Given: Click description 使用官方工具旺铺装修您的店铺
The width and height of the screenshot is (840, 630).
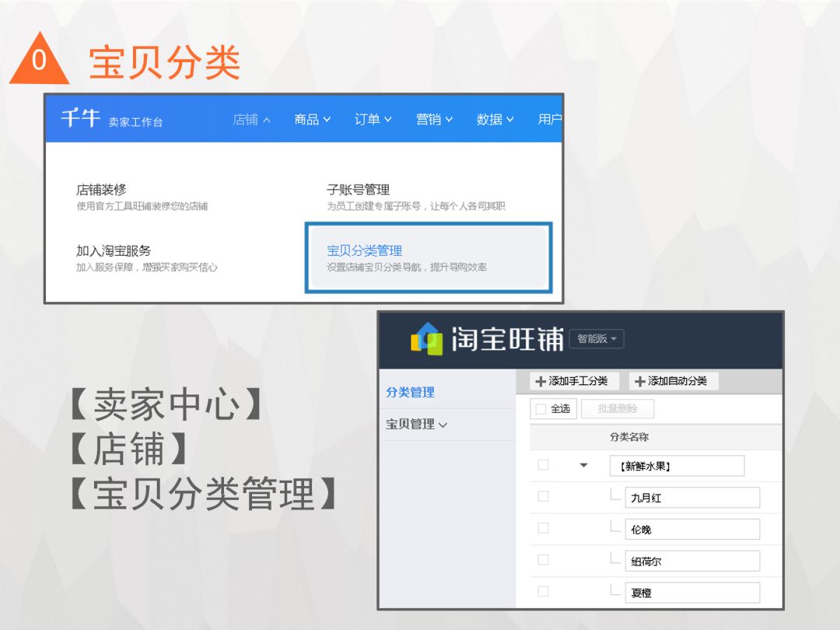Looking at the screenshot, I should 142,206.
